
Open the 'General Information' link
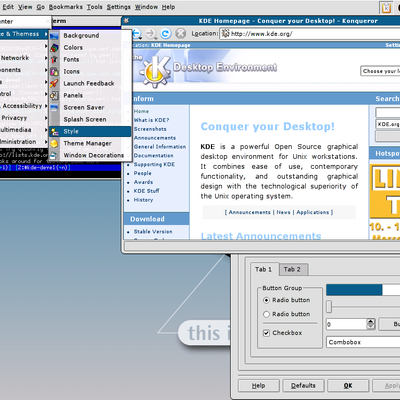(160, 147)
